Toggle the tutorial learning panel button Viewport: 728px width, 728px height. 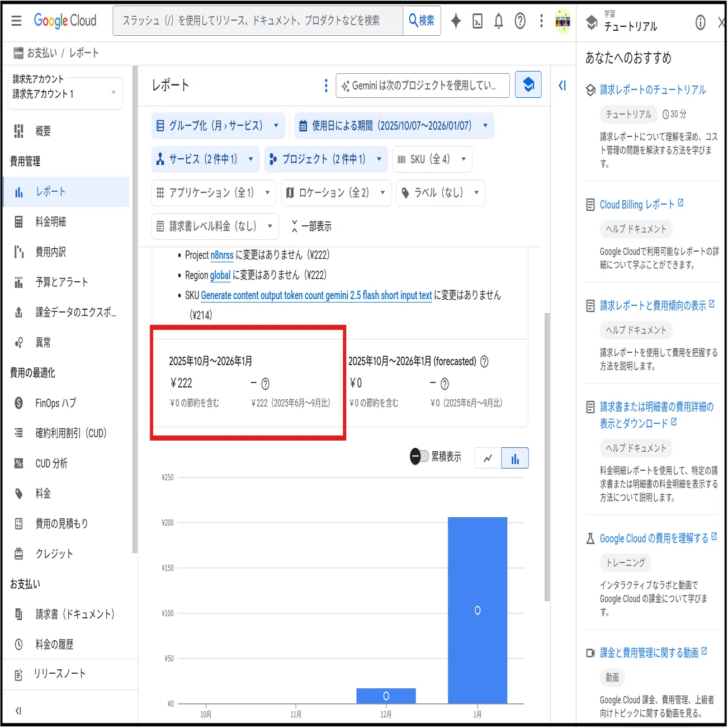point(528,85)
